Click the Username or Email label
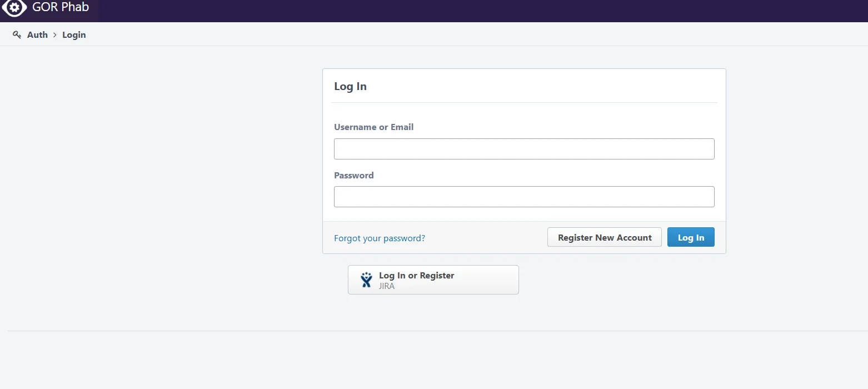This screenshot has height=389, width=868. coord(373,127)
